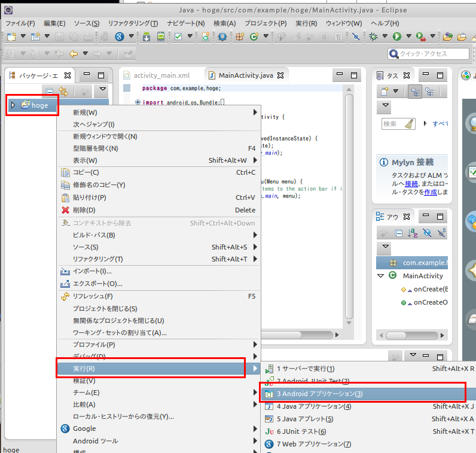
Task: Choose 実行(R) in the context menu
Action: 159,369
